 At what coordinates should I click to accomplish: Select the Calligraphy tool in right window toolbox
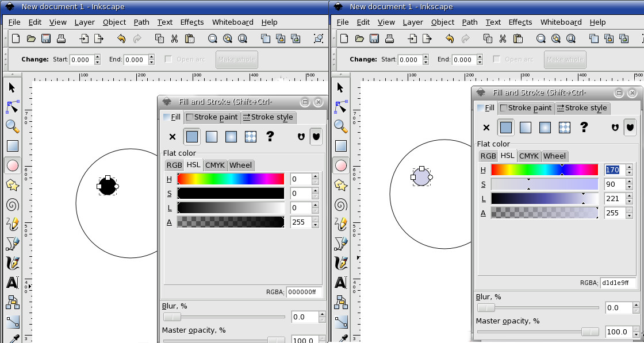pyautogui.click(x=341, y=263)
